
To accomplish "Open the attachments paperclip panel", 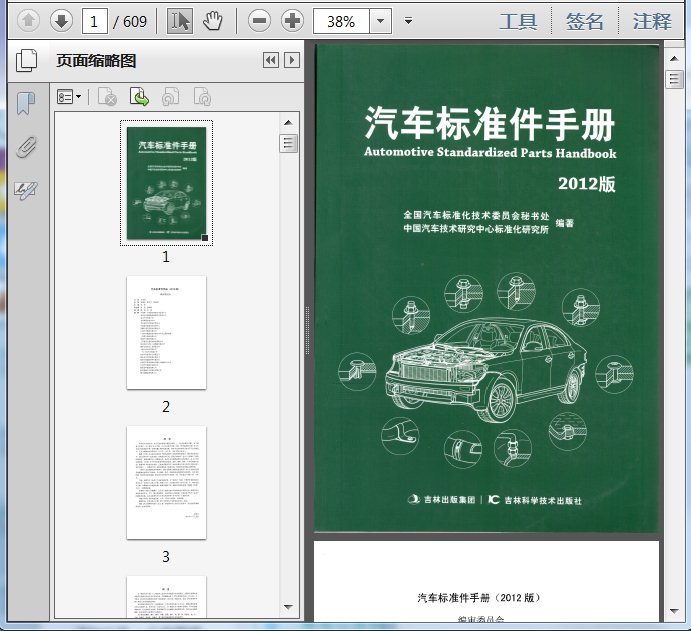I will point(26,147).
